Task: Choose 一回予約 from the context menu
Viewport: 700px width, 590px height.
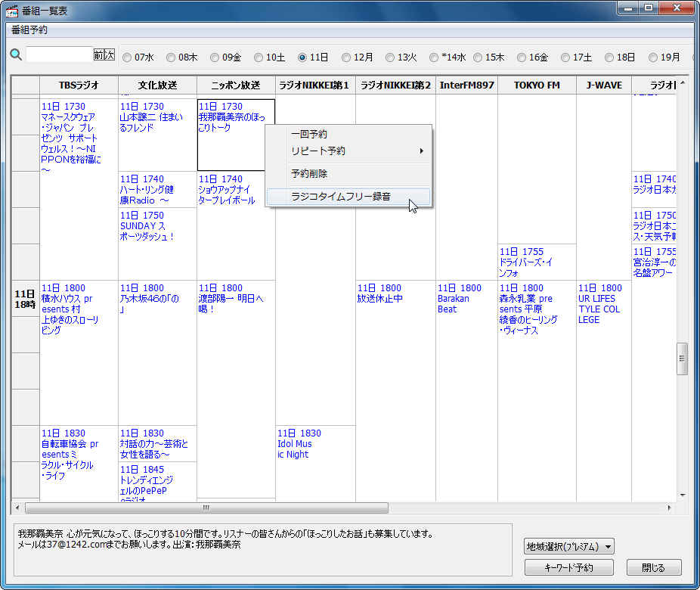Action: [x=349, y=134]
